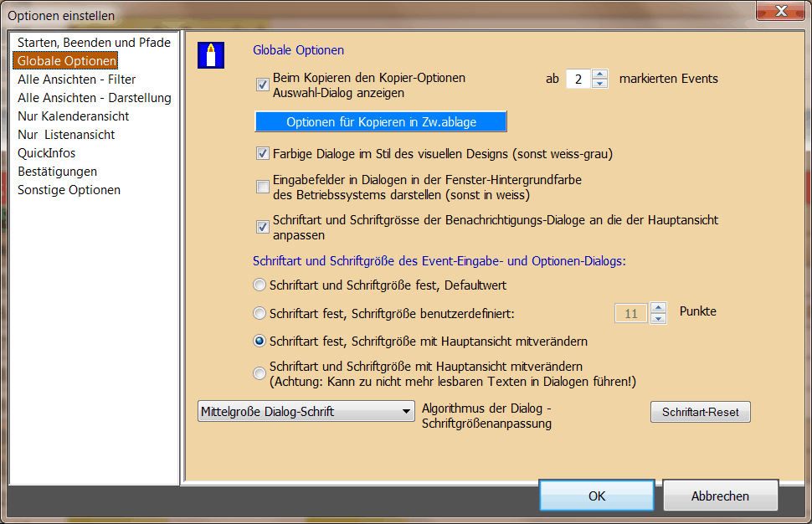Open the Bestätigungen settings page

[x=57, y=172]
